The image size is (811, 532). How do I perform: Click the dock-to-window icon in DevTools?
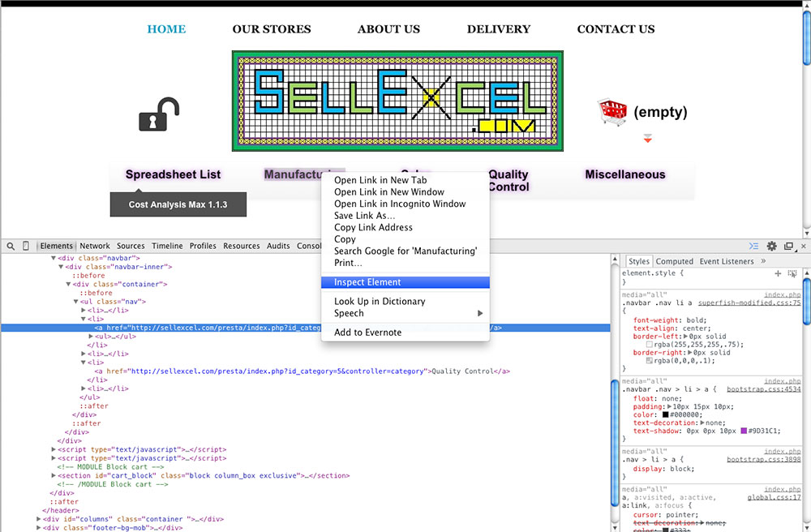[x=789, y=246]
